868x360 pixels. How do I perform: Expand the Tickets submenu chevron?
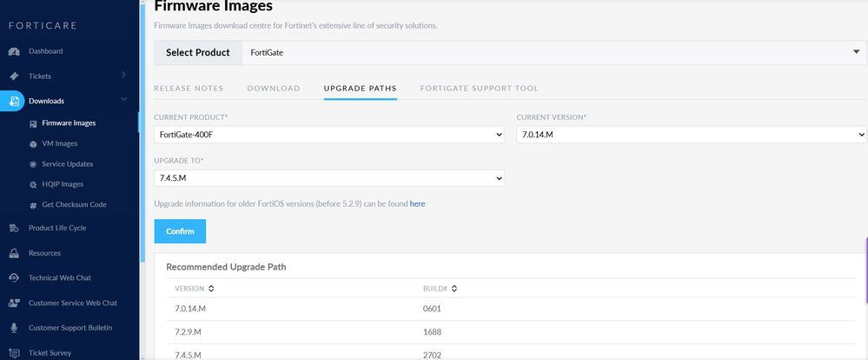point(123,76)
